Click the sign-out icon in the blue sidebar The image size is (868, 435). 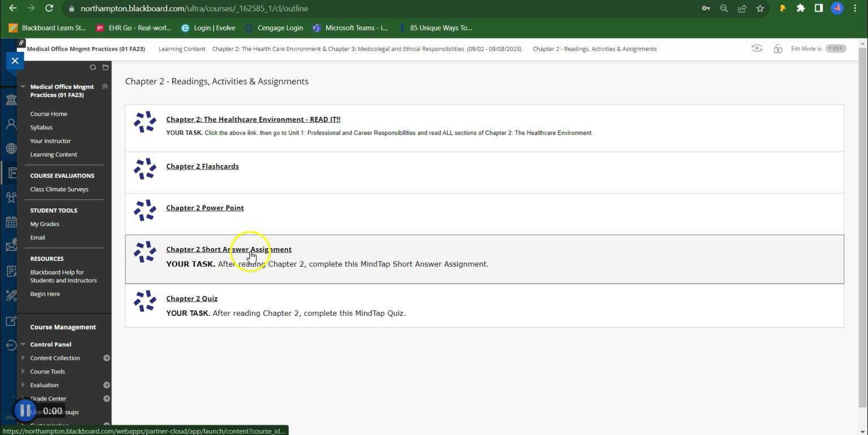click(x=11, y=345)
